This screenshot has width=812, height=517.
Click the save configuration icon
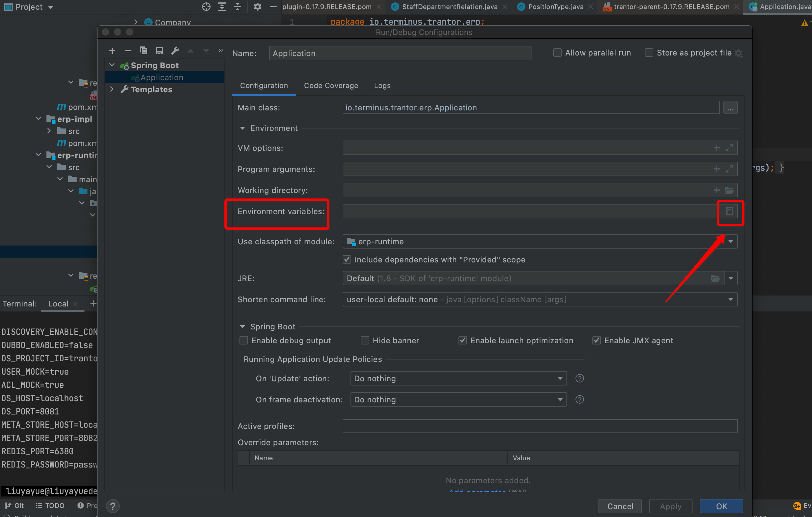pyautogui.click(x=159, y=51)
